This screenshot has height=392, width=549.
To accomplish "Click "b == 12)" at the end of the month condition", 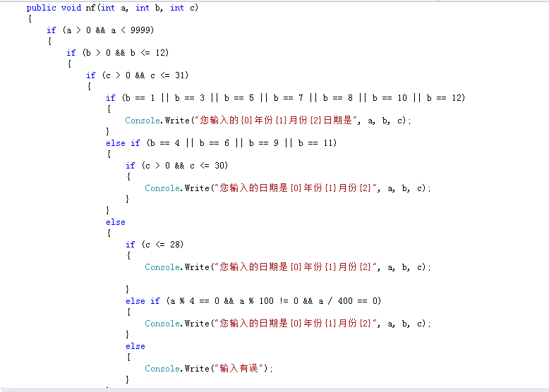I will [446, 98].
